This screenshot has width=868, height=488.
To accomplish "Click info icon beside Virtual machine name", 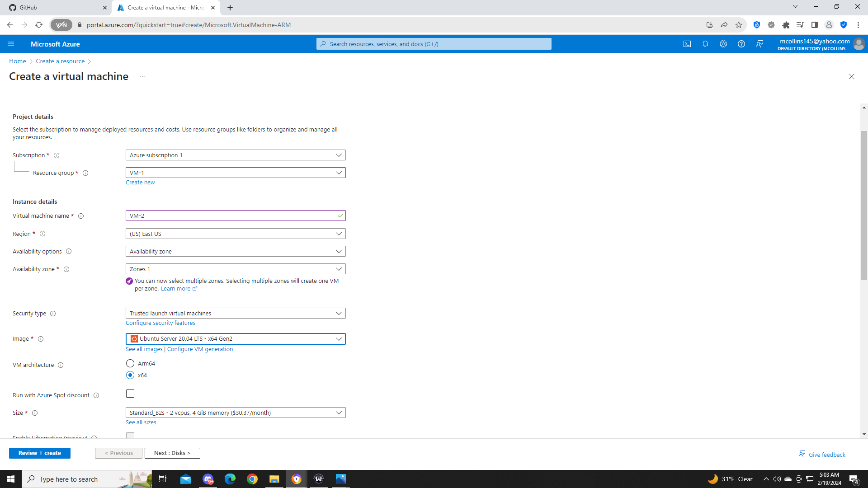I will pos(81,216).
